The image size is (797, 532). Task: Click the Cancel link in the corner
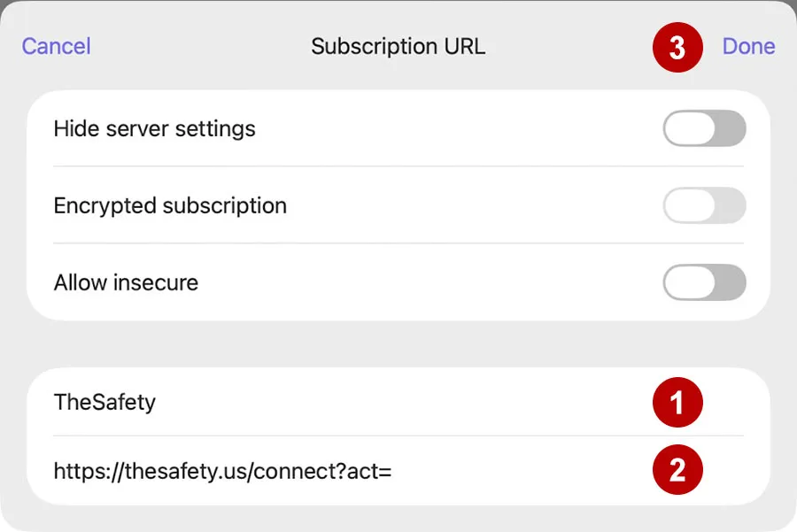coord(56,46)
